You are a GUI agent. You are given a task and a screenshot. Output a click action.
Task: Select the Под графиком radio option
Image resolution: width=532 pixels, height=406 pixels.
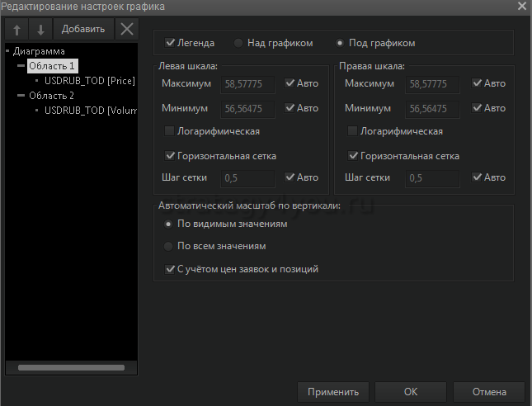[x=340, y=43]
